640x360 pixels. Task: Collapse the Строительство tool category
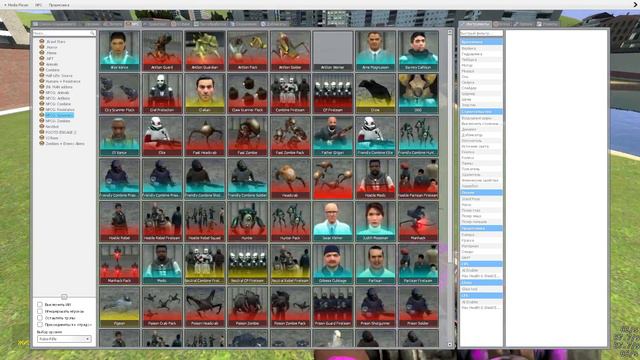481,111
